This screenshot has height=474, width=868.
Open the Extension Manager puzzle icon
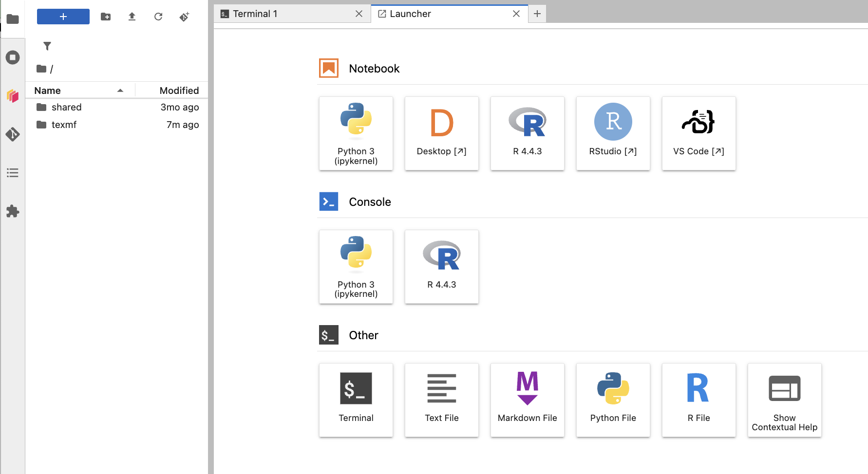[x=13, y=211]
